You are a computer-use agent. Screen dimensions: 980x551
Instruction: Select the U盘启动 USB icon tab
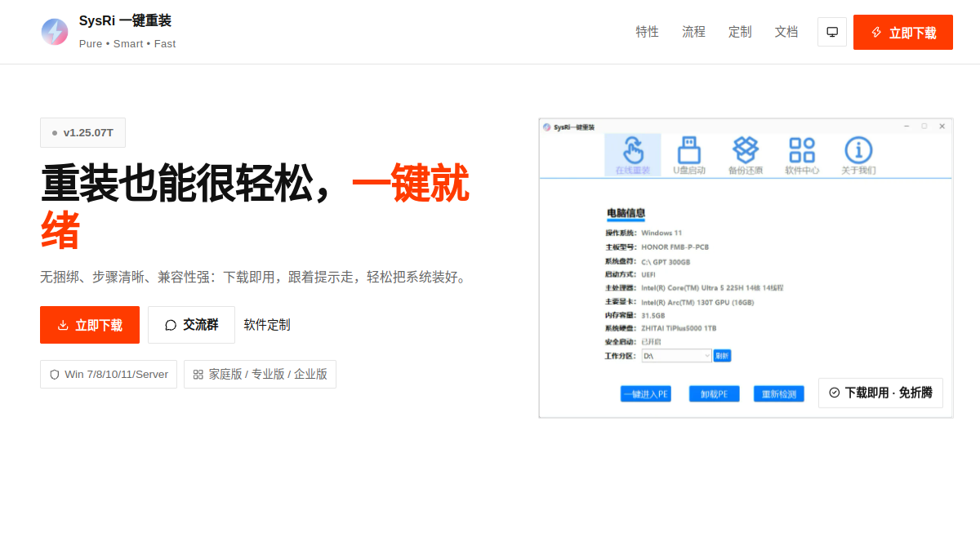[x=689, y=155]
